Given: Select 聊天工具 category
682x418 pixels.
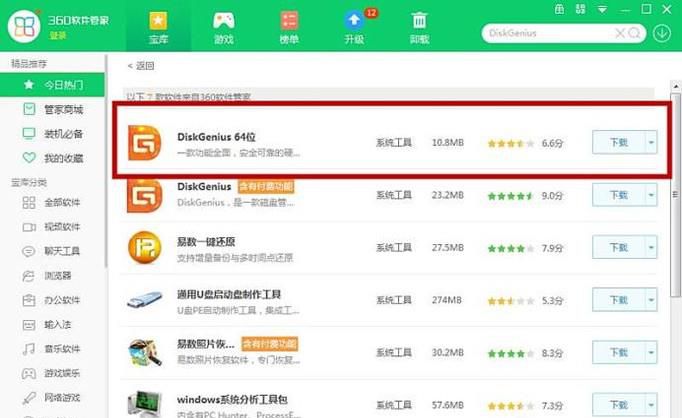Looking at the screenshot, I should [x=52, y=251].
